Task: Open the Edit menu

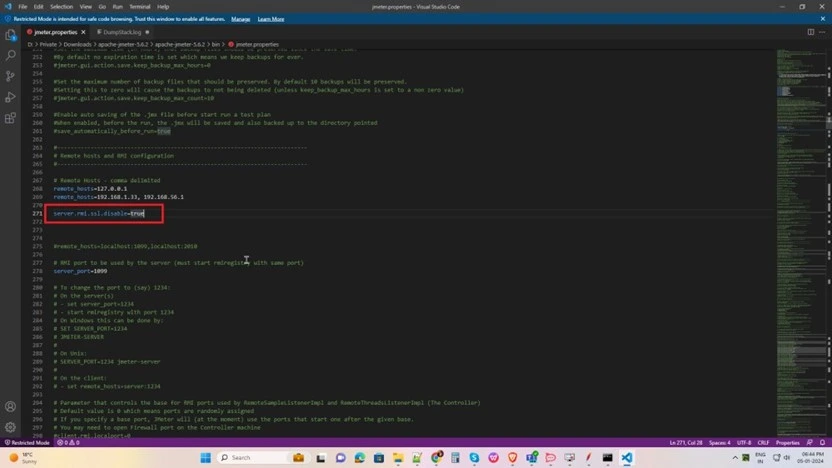Action: pyautogui.click(x=38, y=7)
